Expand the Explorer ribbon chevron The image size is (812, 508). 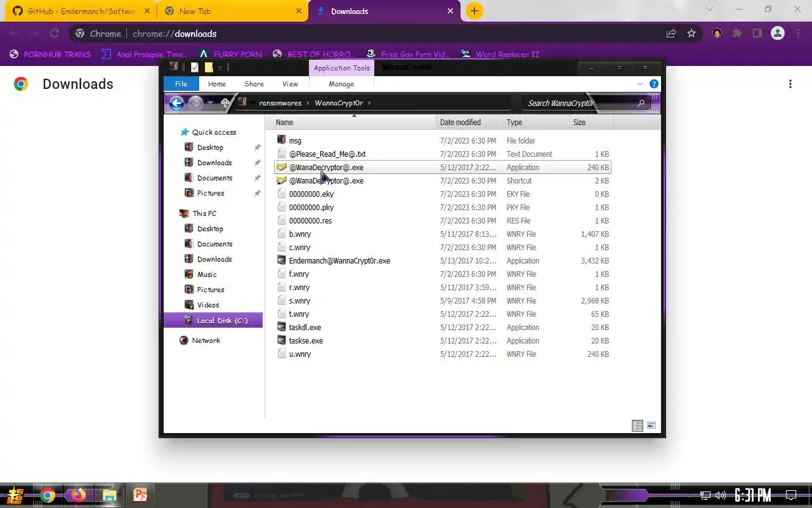pos(640,84)
